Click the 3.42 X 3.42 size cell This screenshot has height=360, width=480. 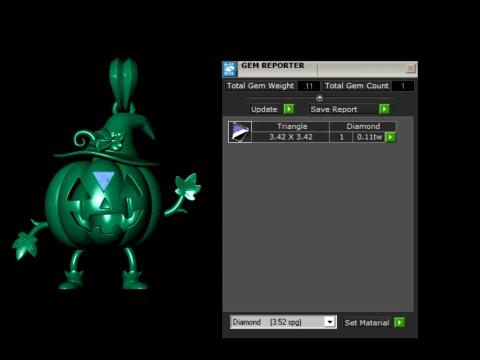(x=291, y=137)
